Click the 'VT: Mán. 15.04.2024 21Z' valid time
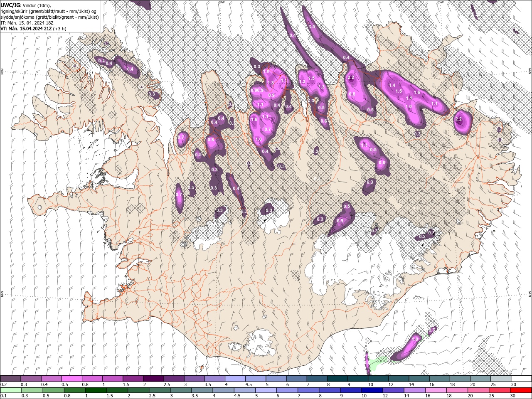The width and height of the screenshot is (532, 399). pyautogui.click(x=26, y=29)
